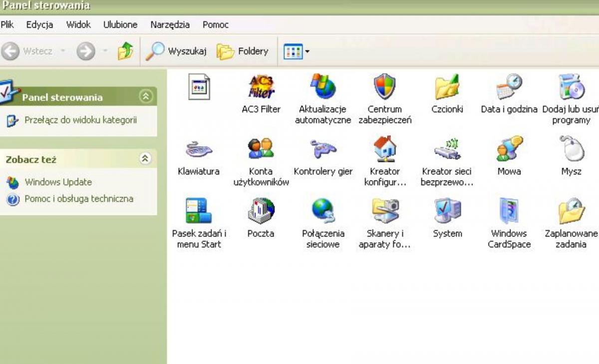This screenshot has height=364, width=599.
Task: Open the Plik menu
Action: 7,24
